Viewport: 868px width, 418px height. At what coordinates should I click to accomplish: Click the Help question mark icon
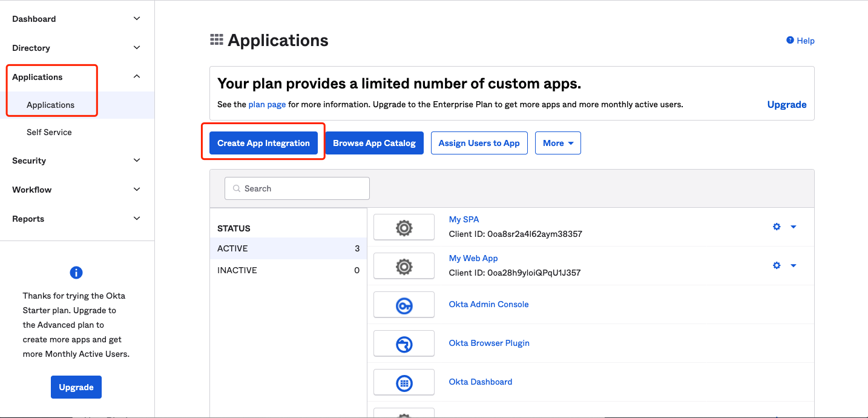790,41
